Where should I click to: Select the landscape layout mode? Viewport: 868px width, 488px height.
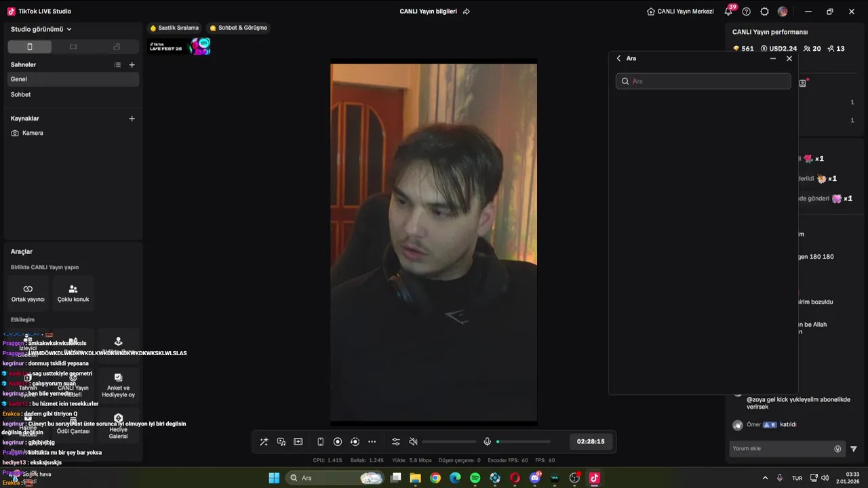pyautogui.click(x=73, y=47)
